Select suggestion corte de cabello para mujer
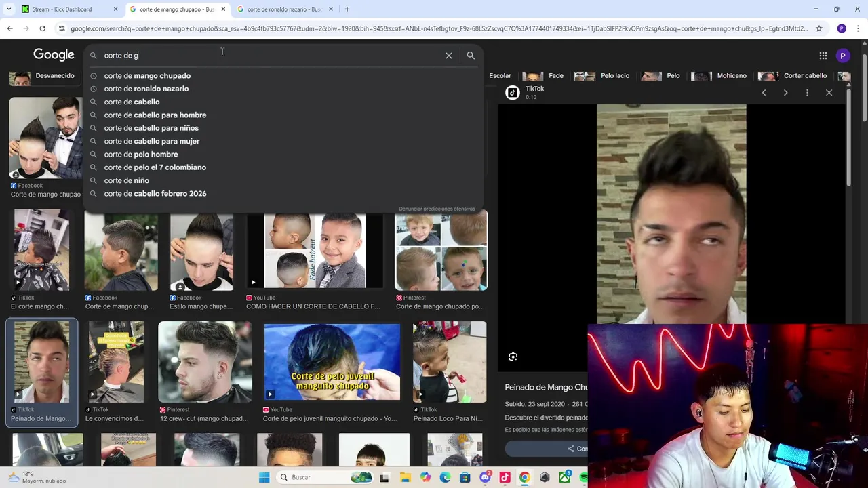Viewport: 868px width, 488px height. click(x=152, y=141)
